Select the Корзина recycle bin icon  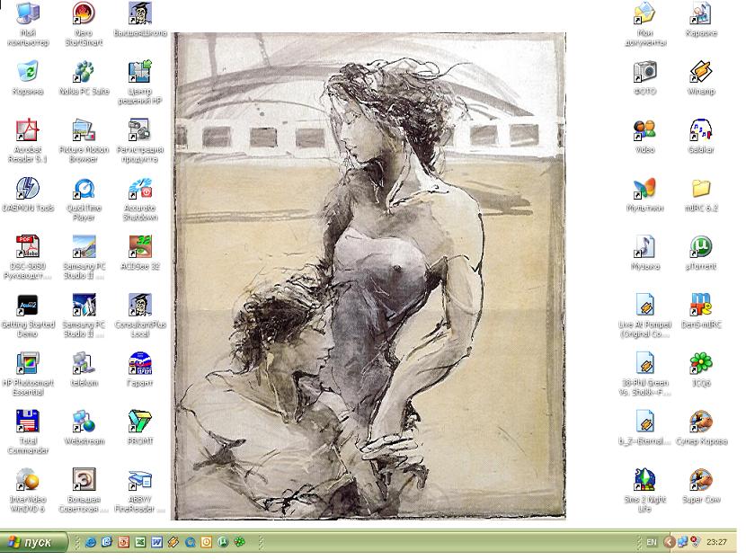(28, 72)
